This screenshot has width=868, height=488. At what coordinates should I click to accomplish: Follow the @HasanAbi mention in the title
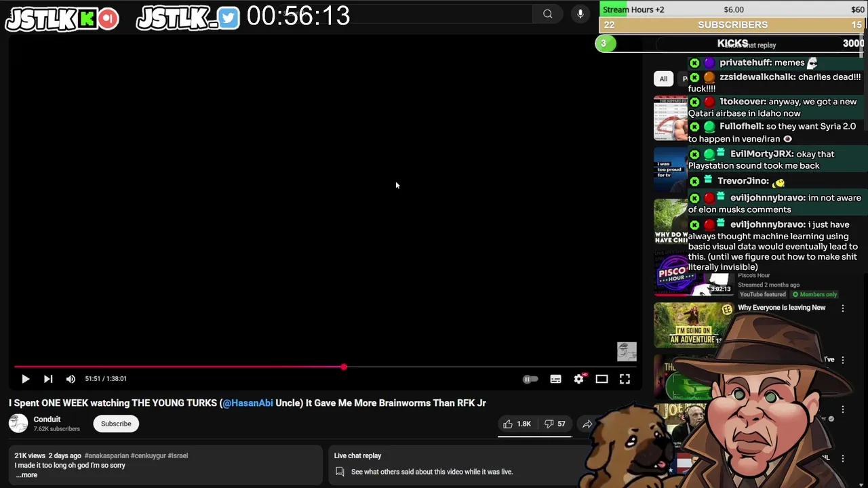point(248,403)
